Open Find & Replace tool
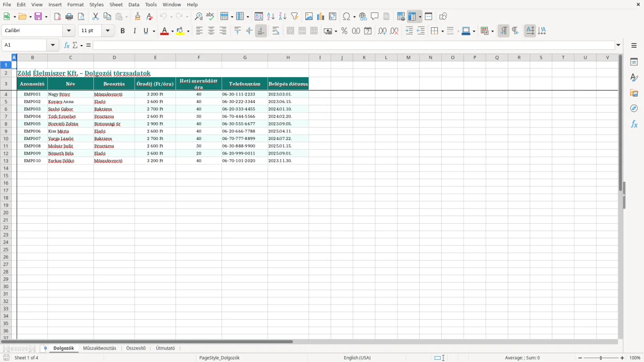 tap(199, 17)
